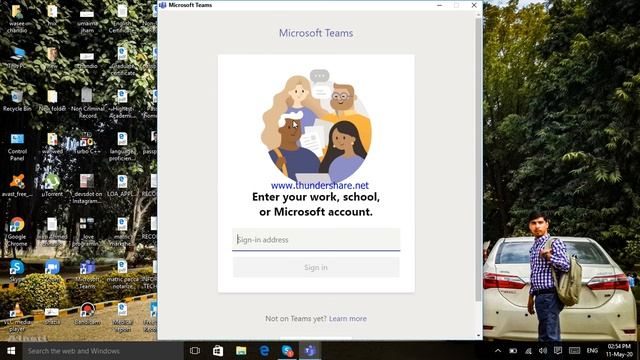The width and height of the screenshot is (640, 360).
Task: Open Skype from the taskbar
Action: [x=287, y=351]
